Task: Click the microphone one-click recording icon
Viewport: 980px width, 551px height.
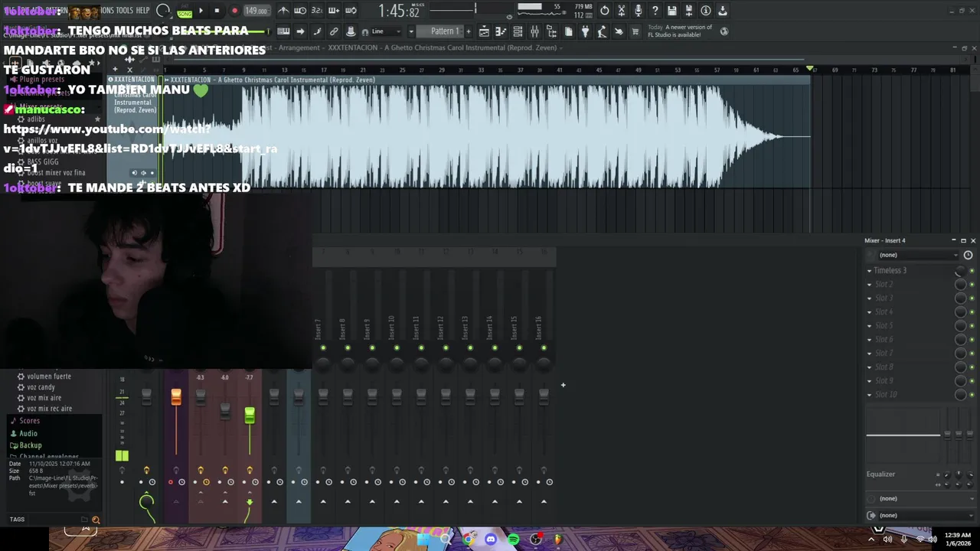Action: point(639,11)
